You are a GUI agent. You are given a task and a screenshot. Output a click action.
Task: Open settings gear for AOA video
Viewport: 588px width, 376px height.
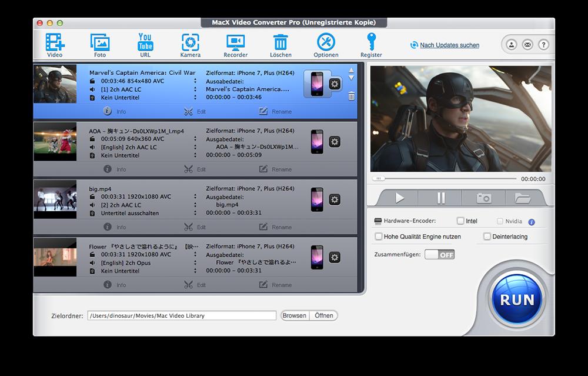coord(335,141)
